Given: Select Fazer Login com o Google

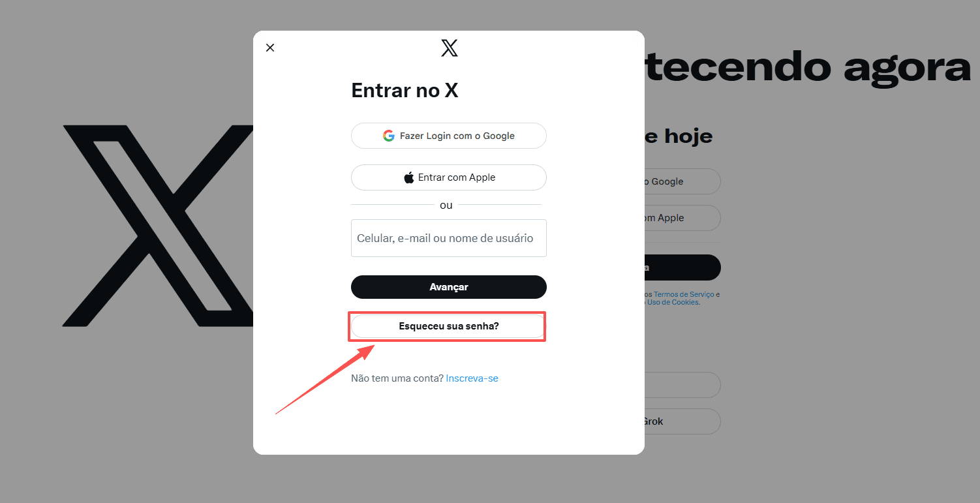Looking at the screenshot, I should pyautogui.click(x=449, y=136).
